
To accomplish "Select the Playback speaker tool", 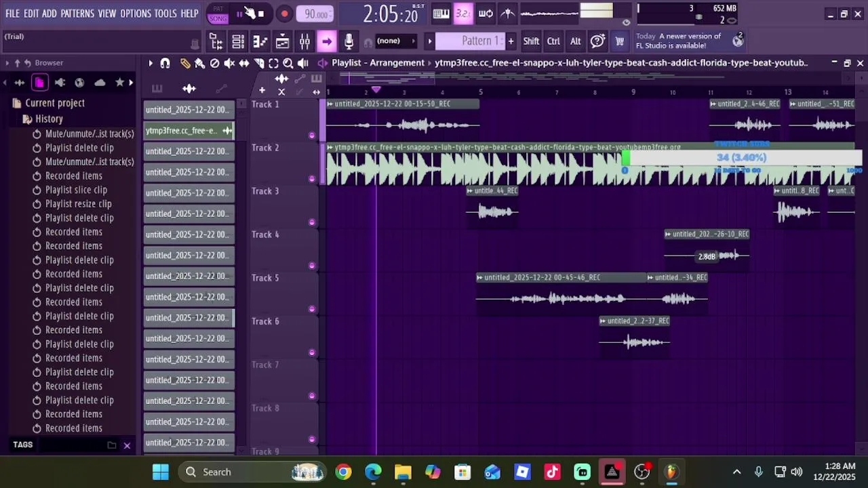I will pos(303,63).
